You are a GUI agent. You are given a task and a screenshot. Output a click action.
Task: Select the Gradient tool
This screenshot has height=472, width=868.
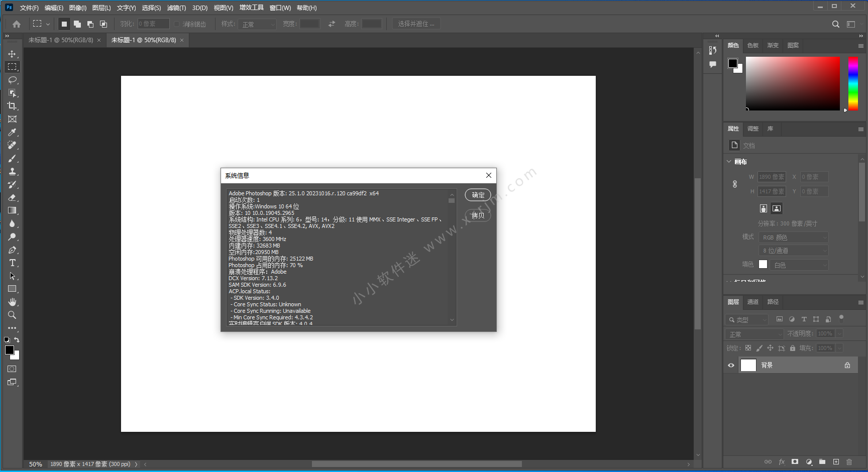point(12,210)
